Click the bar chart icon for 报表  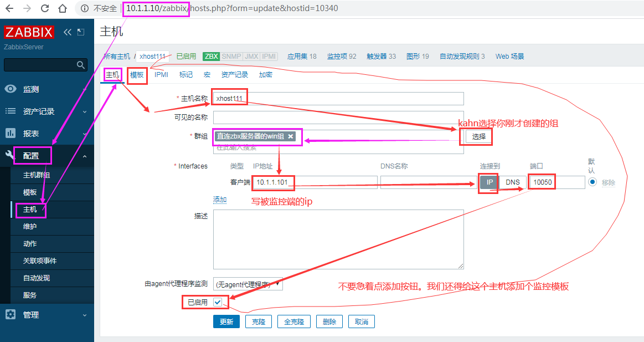(11, 133)
